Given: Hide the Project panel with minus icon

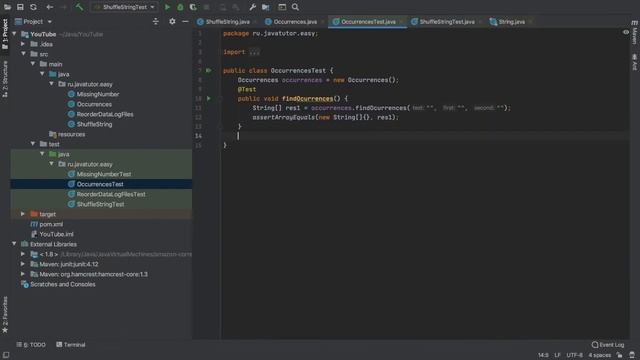Looking at the screenshot, I should point(185,21).
